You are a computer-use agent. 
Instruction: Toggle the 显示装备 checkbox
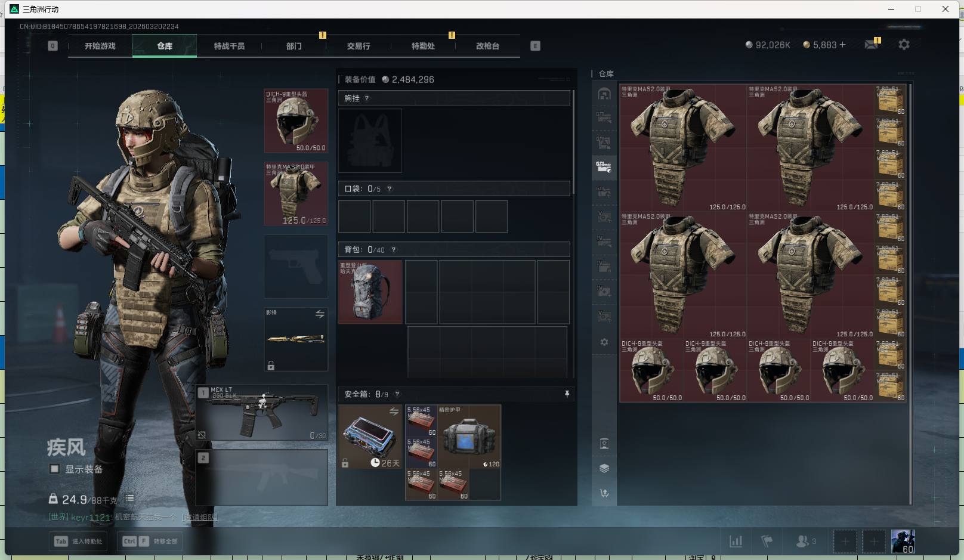[54, 469]
